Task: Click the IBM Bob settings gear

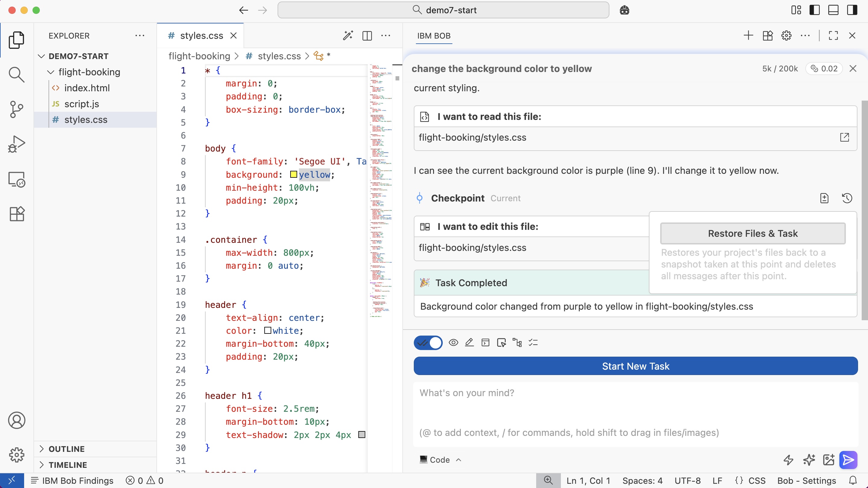Action: point(786,36)
